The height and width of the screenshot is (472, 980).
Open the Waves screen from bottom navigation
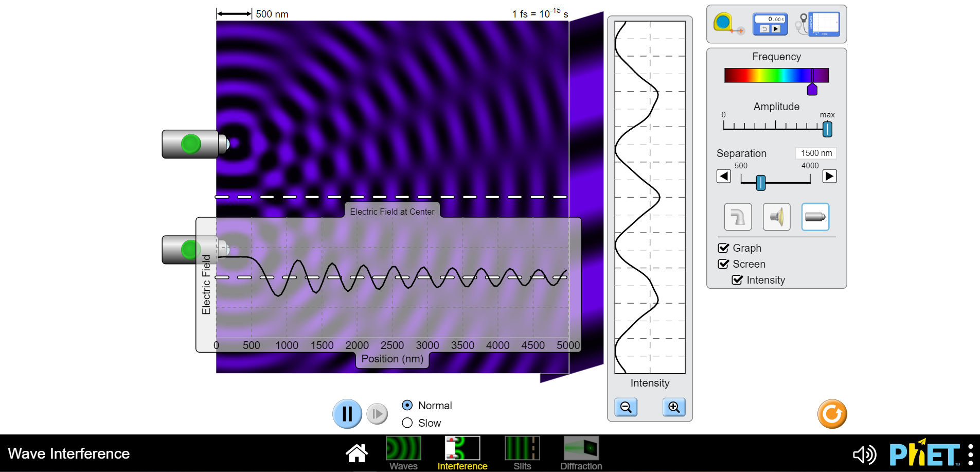pos(403,450)
